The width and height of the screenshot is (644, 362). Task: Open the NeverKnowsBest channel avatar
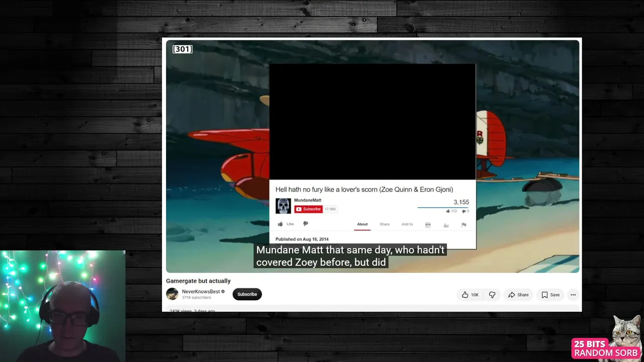coord(172,294)
